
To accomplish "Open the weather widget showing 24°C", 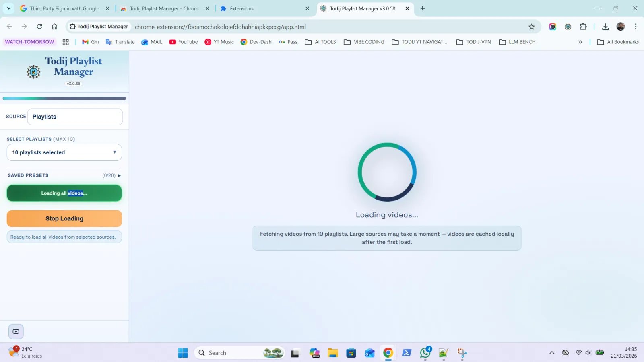I will 26,352.
